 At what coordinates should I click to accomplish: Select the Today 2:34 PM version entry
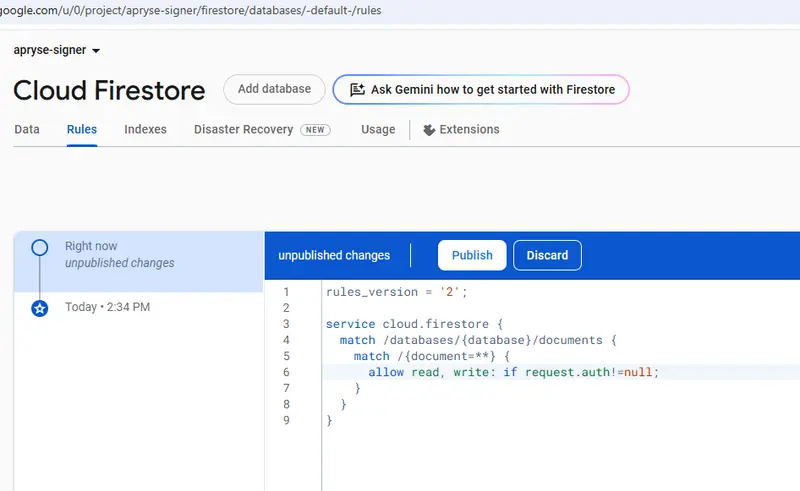(x=139, y=307)
